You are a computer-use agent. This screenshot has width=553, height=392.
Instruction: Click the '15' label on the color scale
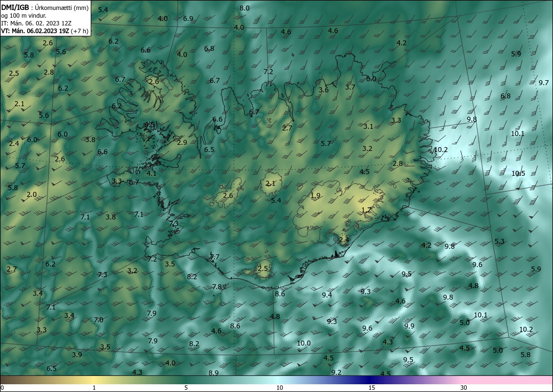[372, 388]
